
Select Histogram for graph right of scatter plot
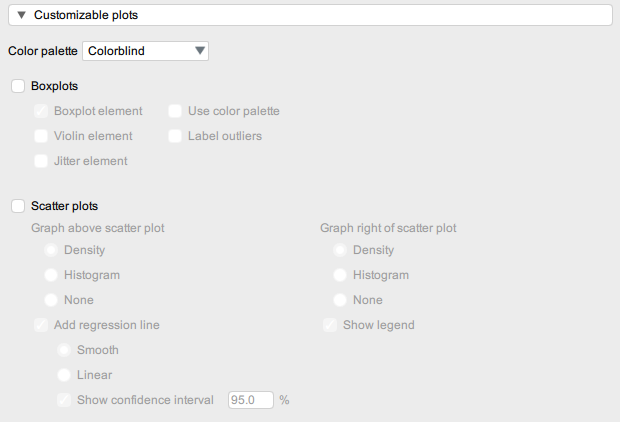(340, 275)
